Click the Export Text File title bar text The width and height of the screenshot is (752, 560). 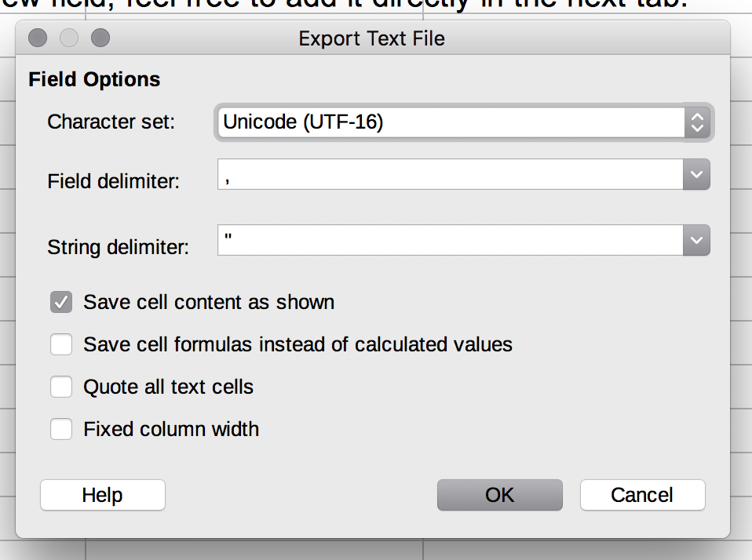coord(372,38)
